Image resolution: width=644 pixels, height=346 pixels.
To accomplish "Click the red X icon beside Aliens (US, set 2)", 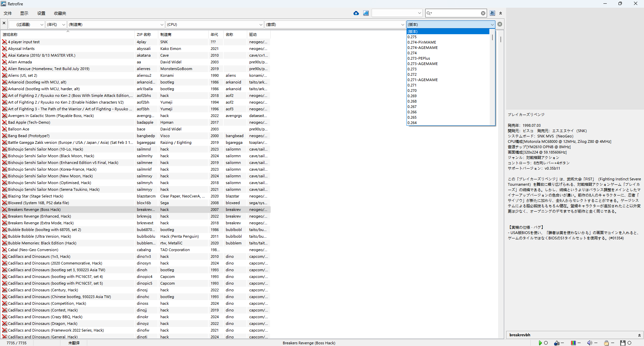I will click(x=5, y=75).
